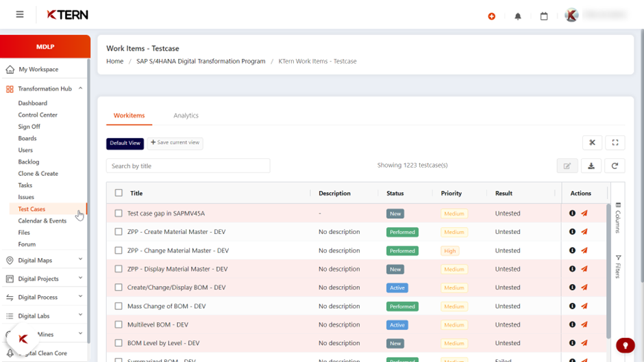Check the BOM Level by Level row
This screenshot has width=644, height=362.
(119, 343)
